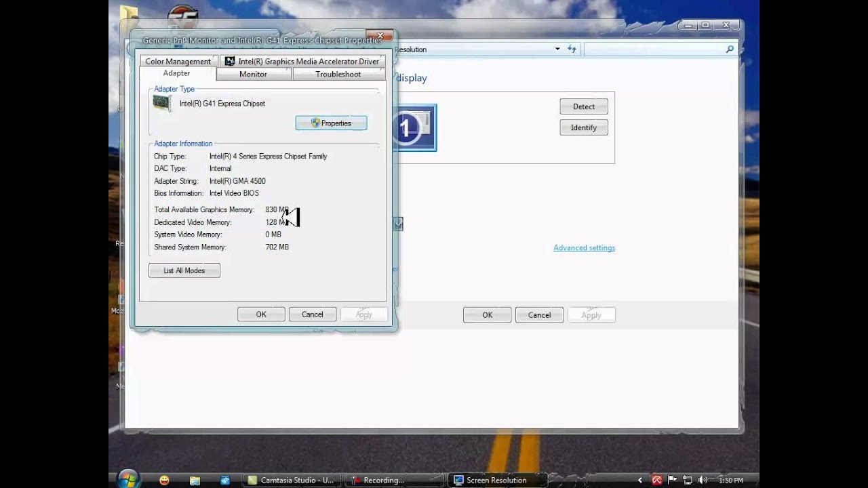This screenshot has height=488, width=868.
Task: Click List All Modes button
Action: click(x=184, y=270)
